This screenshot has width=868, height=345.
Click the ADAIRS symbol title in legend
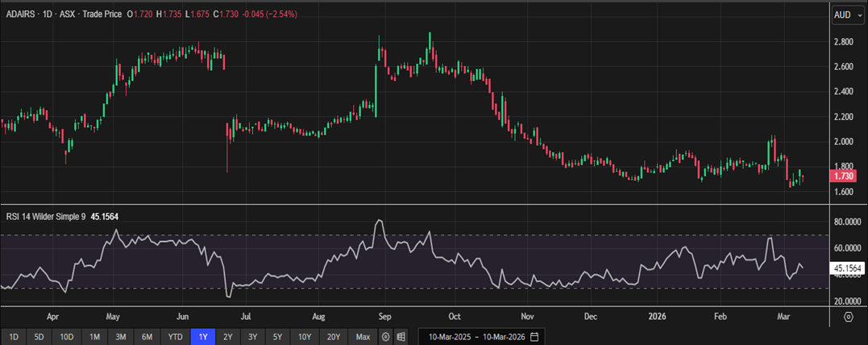click(24, 15)
